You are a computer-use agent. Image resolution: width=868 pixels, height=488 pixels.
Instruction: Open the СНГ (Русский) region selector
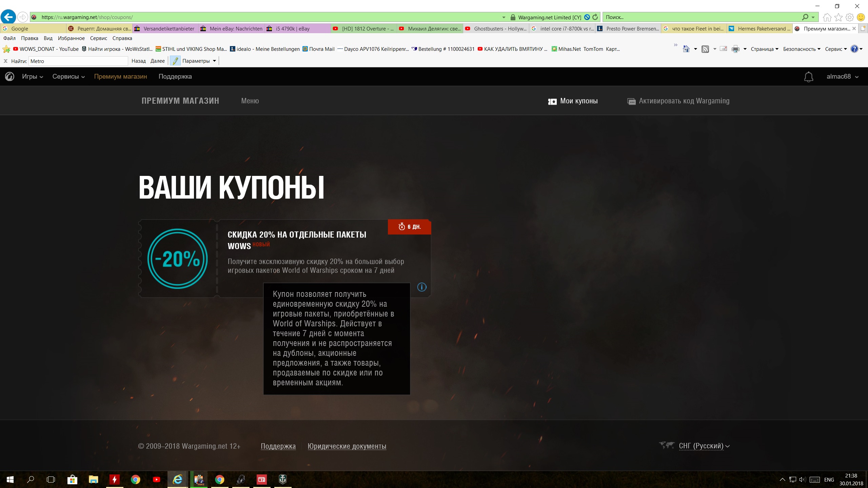tap(704, 446)
